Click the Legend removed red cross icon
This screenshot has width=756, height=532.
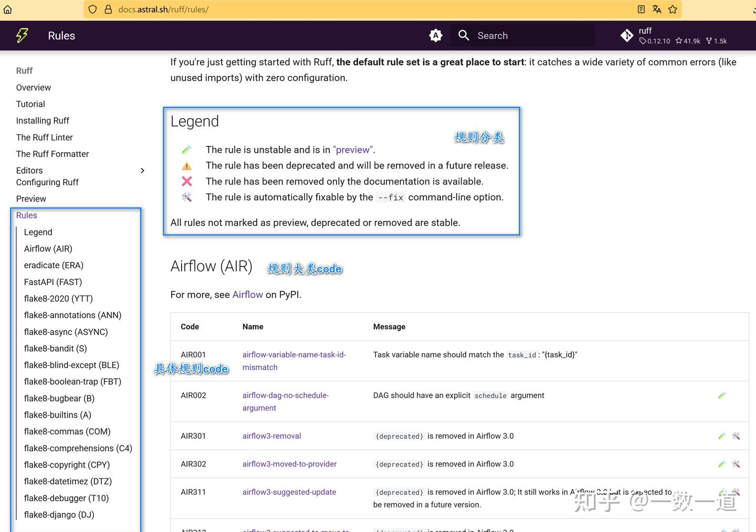pos(187,182)
